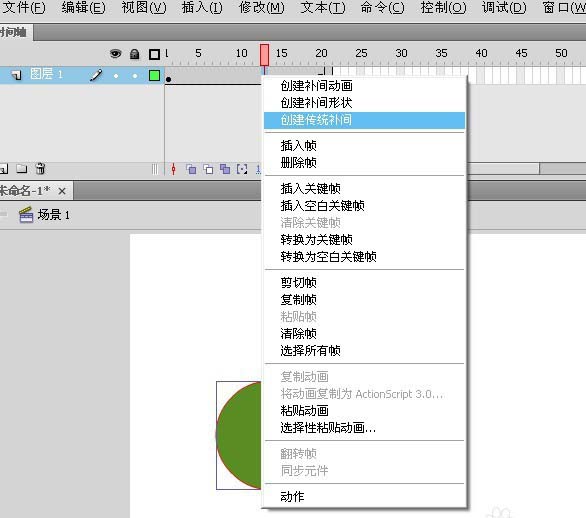
Task: Open 选择性粘贴动画... menu entry
Action: click(364, 428)
